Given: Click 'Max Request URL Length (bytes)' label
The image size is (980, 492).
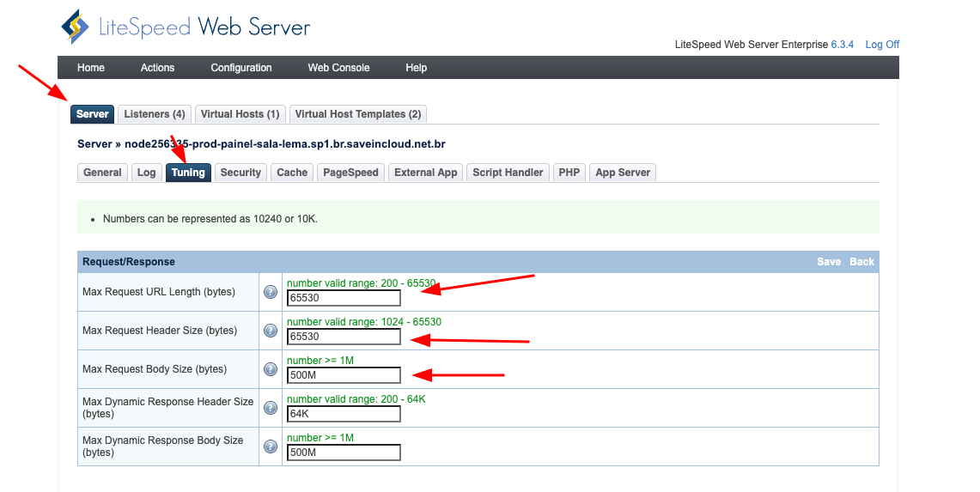Looking at the screenshot, I should coord(159,292).
